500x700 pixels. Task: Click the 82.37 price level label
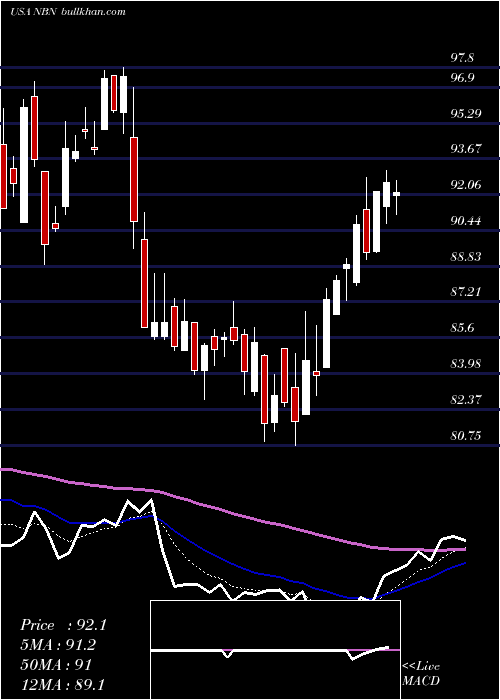465,400
